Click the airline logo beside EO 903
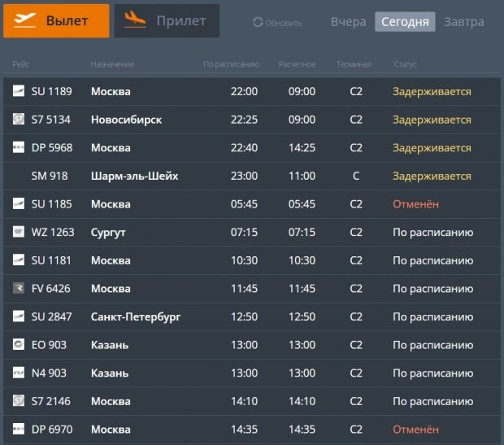This screenshot has width=504, height=445. pyautogui.click(x=19, y=344)
